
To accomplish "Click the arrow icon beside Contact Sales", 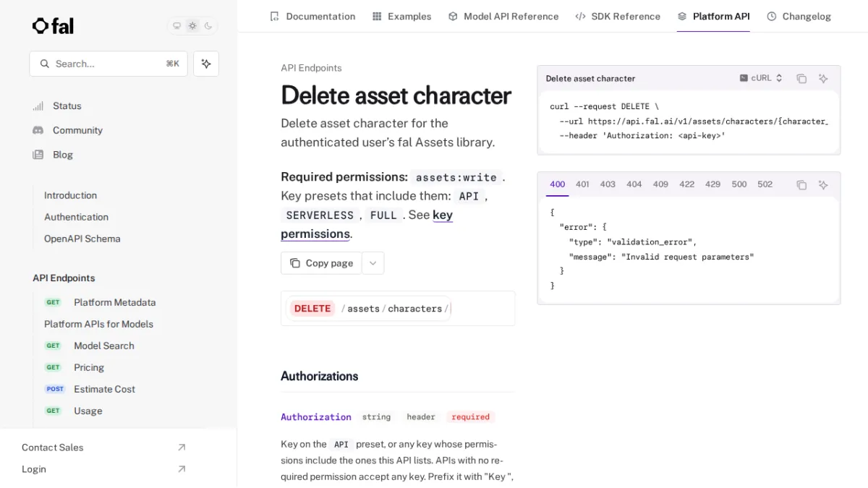I will coord(182,448).
